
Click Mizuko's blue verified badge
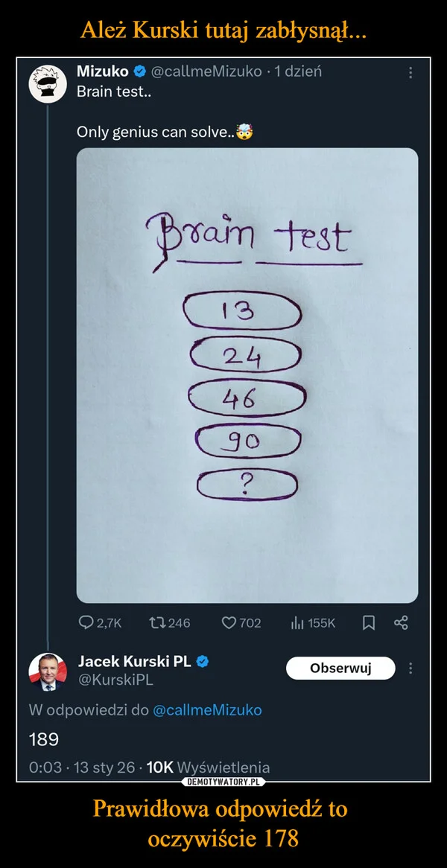tap(139, 71)
